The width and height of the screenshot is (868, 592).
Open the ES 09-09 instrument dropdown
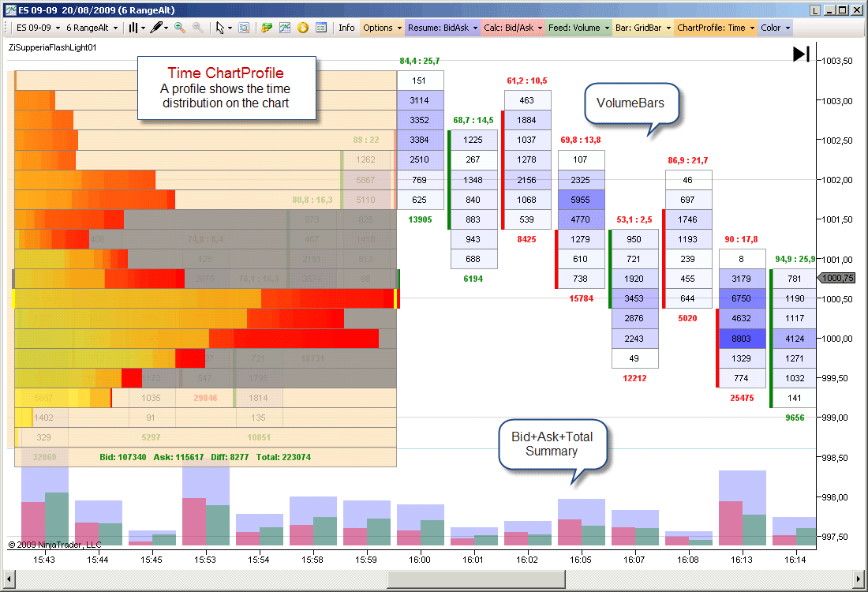click(x=38, y=28)
